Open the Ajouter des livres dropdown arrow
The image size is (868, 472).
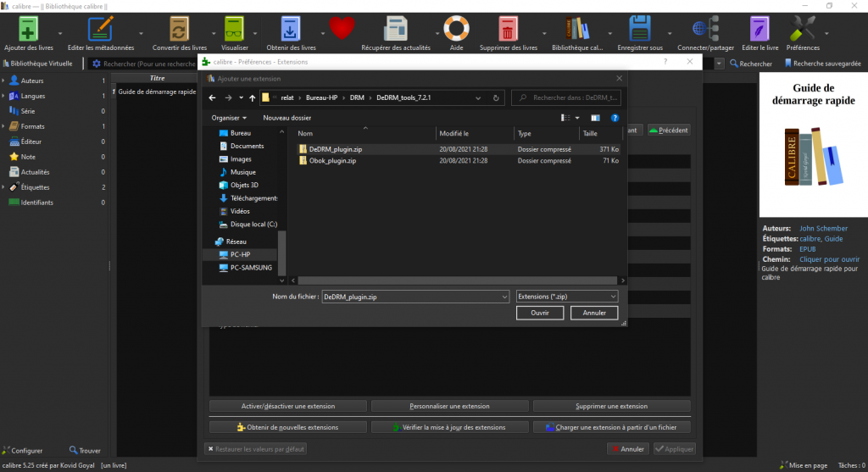pos(60,33)
